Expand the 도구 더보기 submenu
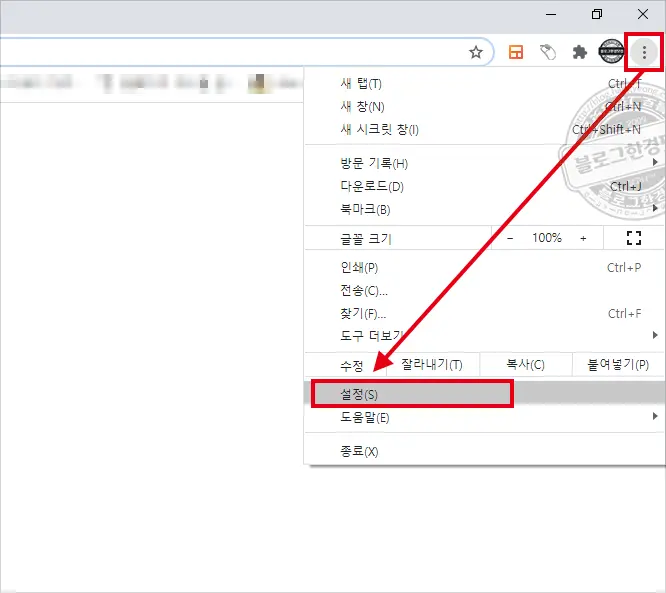This screenshot has width=666, height=593. click(485, 336)
